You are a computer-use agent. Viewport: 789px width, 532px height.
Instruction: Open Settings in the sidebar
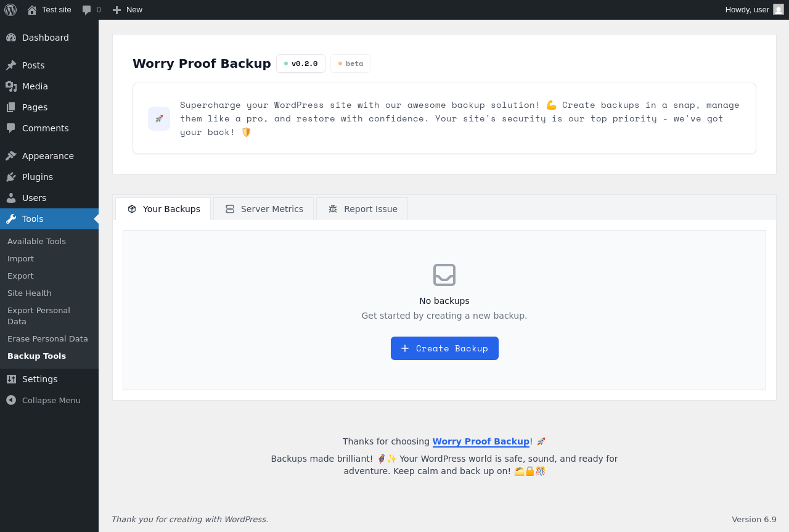pos(49,379)
